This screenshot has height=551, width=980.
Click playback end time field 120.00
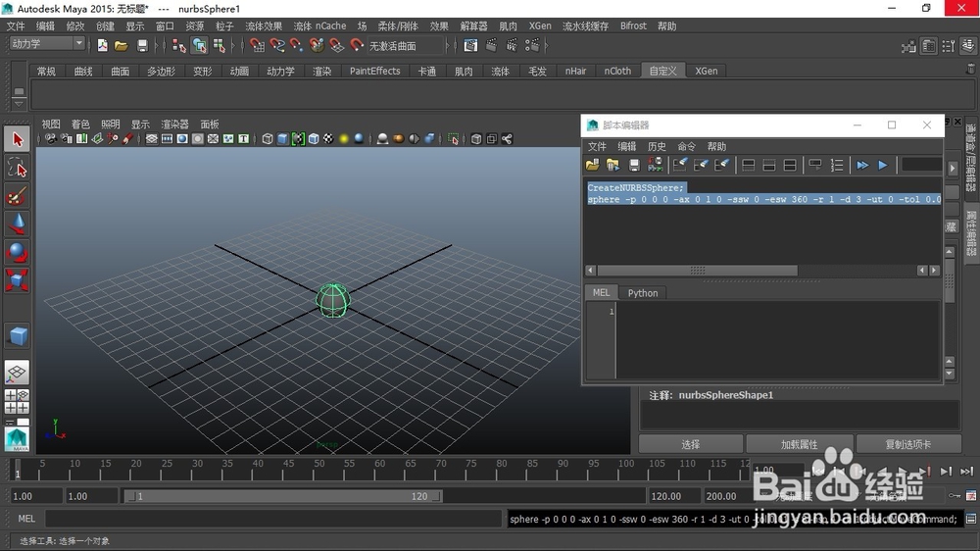pos(673,496)
